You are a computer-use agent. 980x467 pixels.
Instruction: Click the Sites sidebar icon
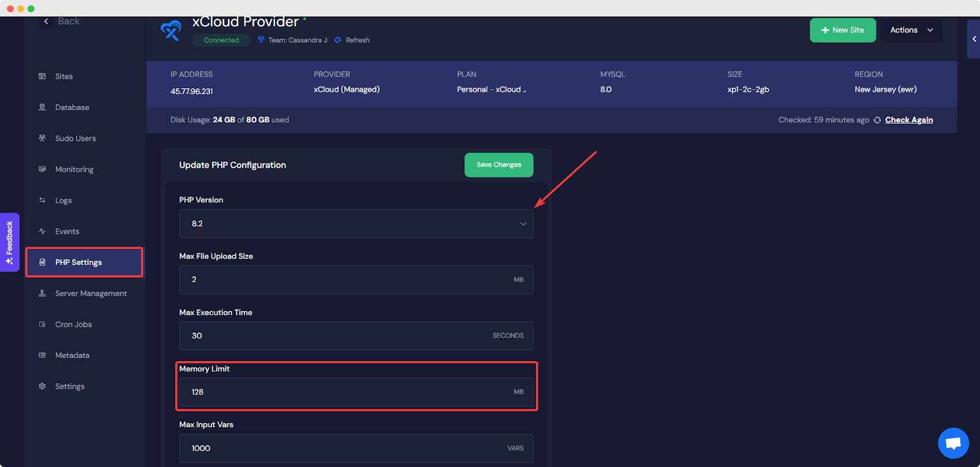[x=42, y=77]
